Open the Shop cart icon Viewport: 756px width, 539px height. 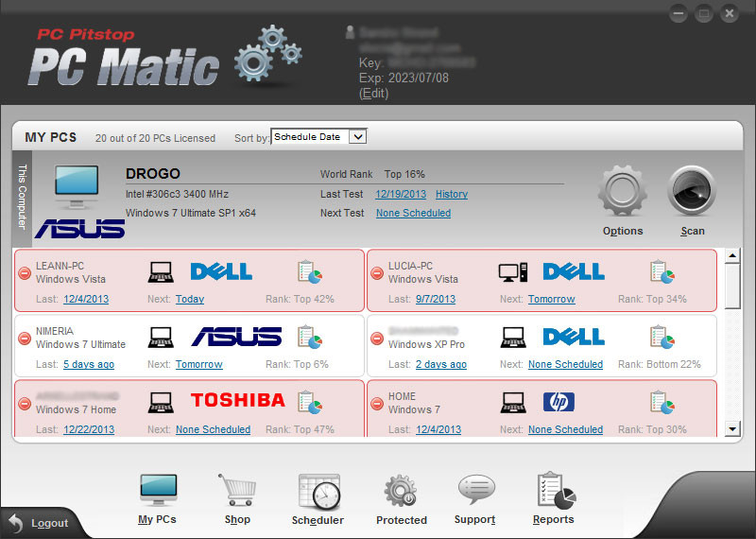[237, 489]
